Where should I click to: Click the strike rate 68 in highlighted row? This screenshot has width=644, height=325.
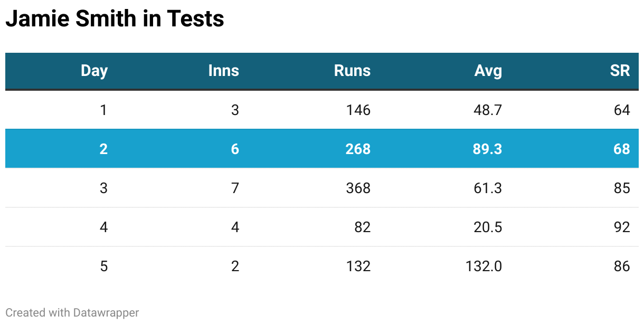pyautogui.click(x=622, y=149)
